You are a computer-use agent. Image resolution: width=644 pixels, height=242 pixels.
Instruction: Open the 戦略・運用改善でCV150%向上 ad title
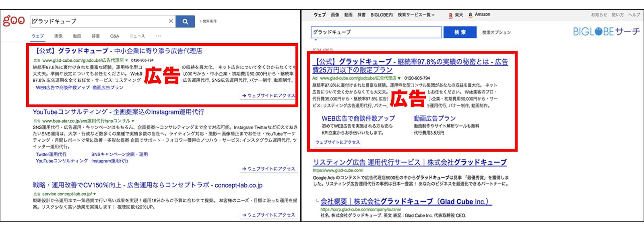pos(148,185)
